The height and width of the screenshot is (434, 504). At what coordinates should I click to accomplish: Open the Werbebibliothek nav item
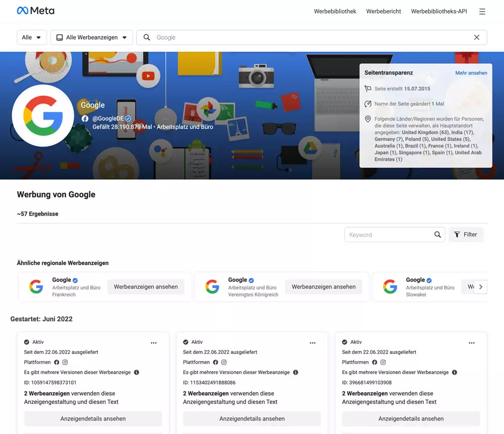coord(335,11)
